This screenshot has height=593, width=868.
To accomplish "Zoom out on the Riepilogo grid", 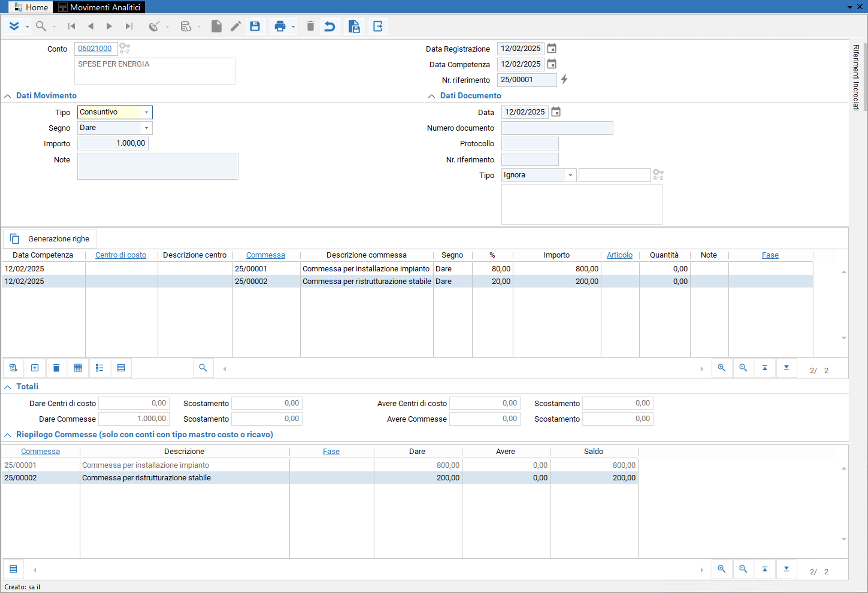I will coord(743,569).
